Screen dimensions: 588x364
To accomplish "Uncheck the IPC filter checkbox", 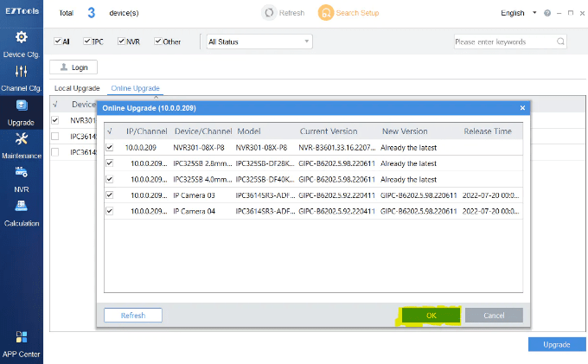I will pyautogui.click(x=88, y=42).
